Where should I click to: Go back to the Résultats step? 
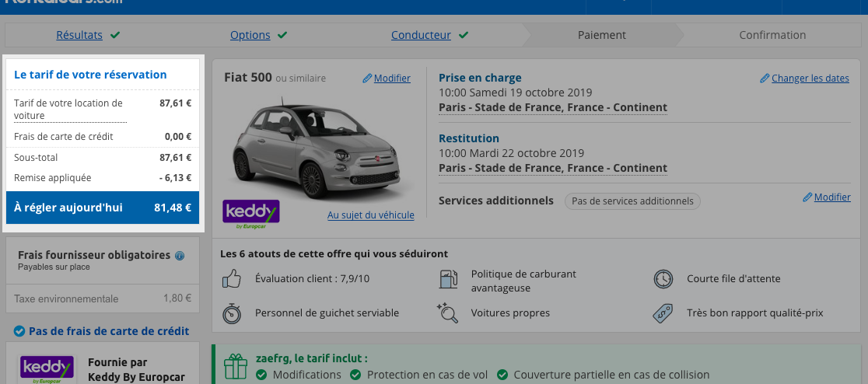(x=79, y=35)
